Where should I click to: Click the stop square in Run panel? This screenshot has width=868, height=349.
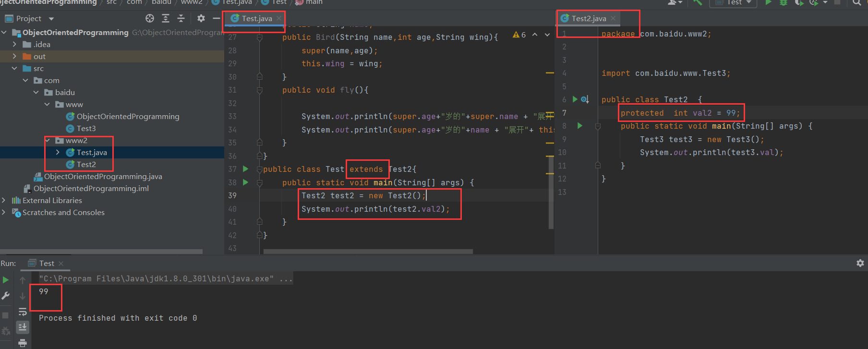pyautogui.click(x=6, y=315)
